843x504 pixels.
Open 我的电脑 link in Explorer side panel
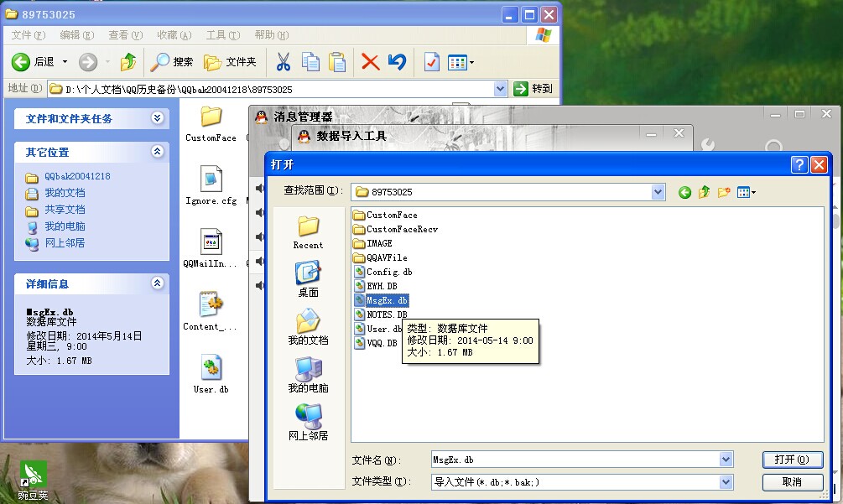pos(65,226)
